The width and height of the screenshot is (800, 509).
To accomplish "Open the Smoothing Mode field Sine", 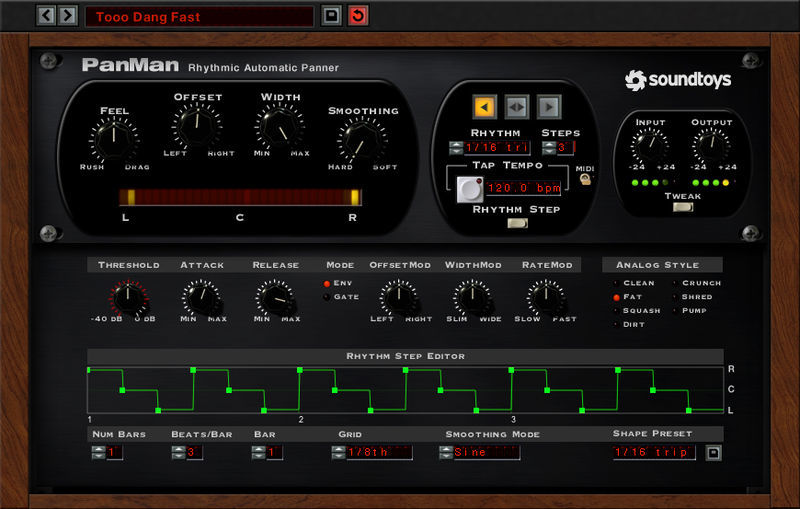I will (x=487, y=452).
